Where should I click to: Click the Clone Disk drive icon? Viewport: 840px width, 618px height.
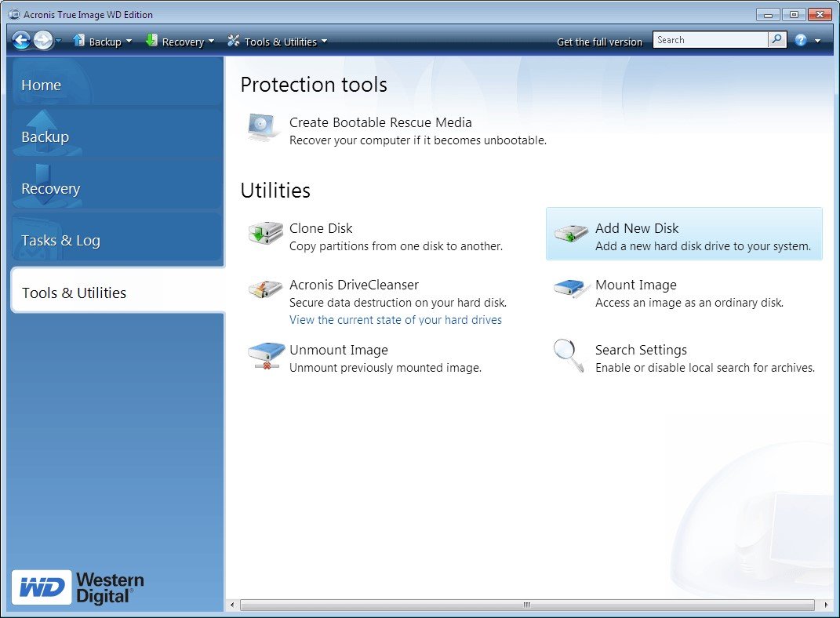(x=265, y=234)
